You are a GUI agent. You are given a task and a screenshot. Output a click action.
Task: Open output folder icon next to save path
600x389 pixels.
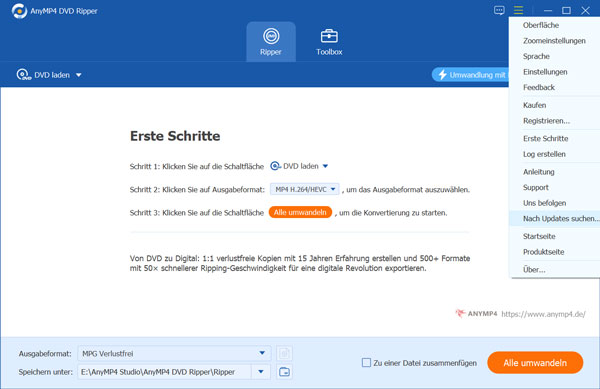tap(284, 372)
